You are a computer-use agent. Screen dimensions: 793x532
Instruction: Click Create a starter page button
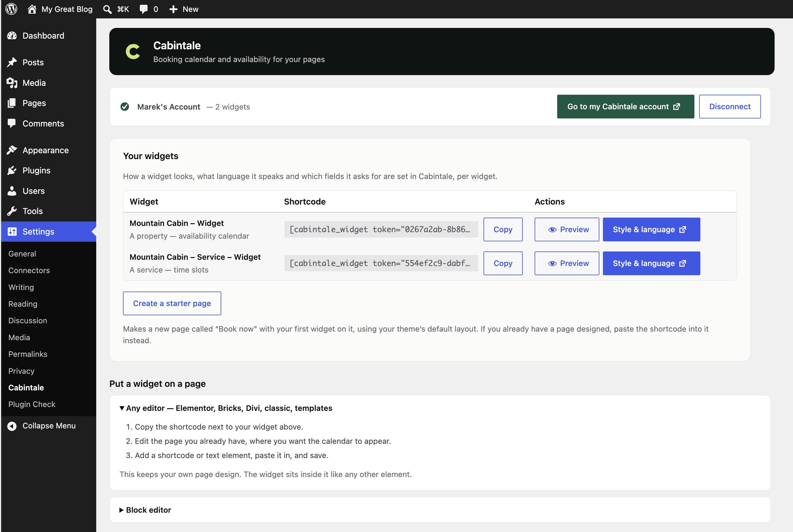click(x=172, y=304)
